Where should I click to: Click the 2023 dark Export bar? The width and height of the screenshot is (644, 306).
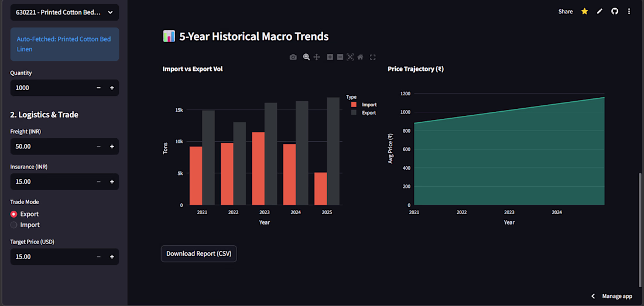coord(270,154)
